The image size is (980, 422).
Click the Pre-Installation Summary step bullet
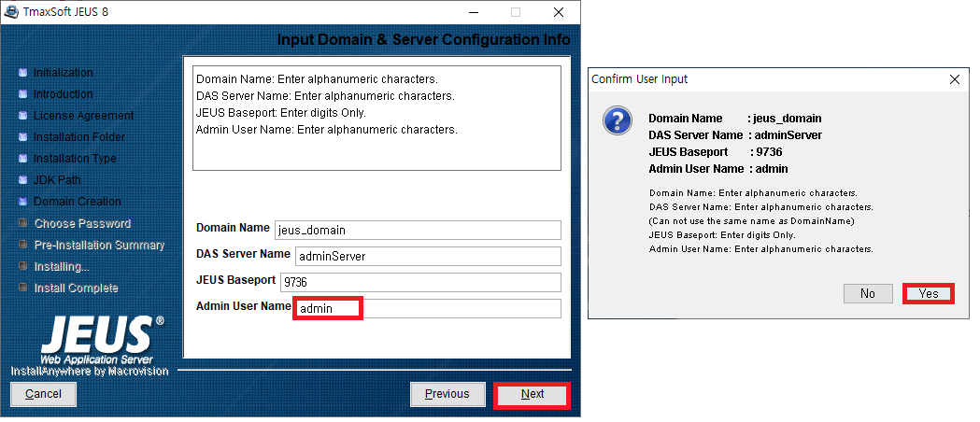(23, 245)
